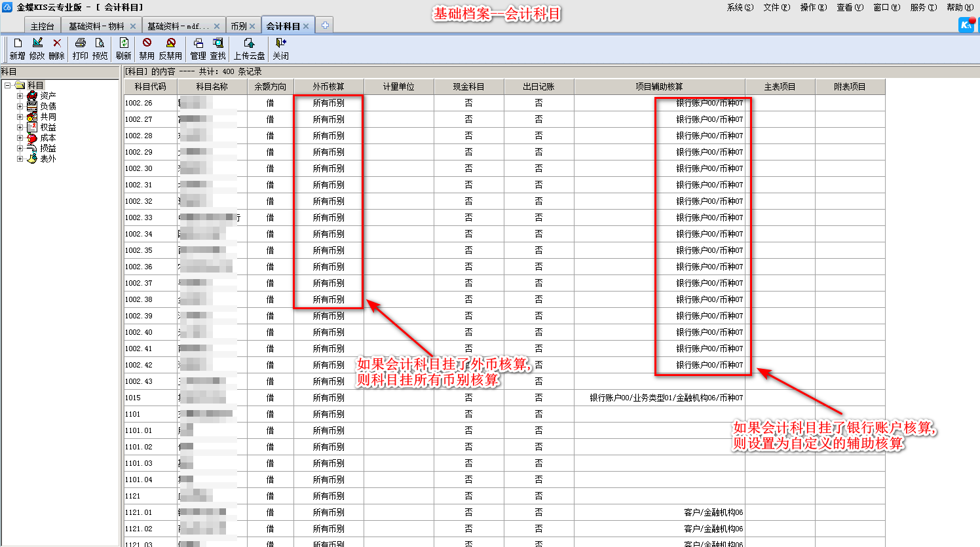Screen dimensions: 980x547
Task: Click the 科目代码 column header
Action: [x=150, y=86]
